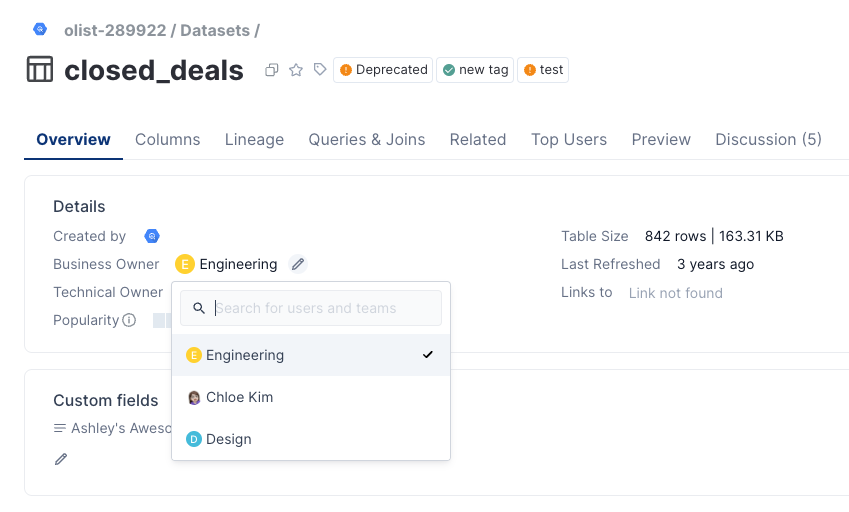This screenshot has width=849, height=512.
Task: Click the Created by BigQuery icon
Action: tap(152, 236)
